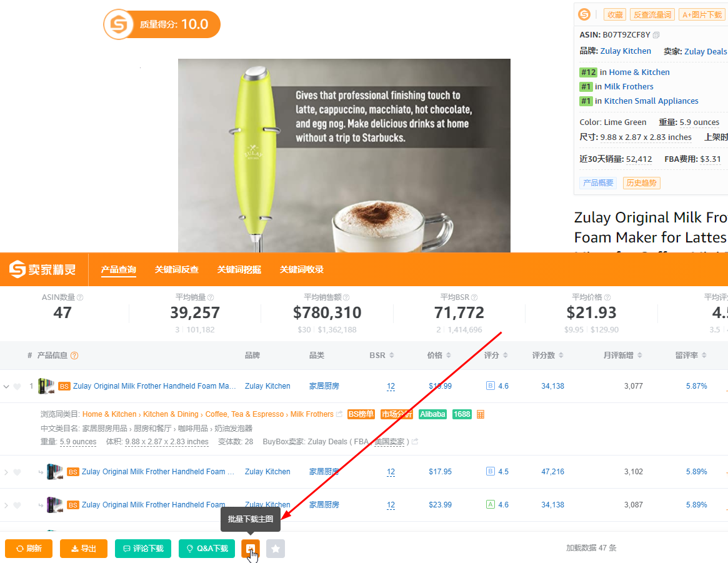This screenshot has height=563, width=728.
Task: Click the 导出 export button
Action: point(84,549)
